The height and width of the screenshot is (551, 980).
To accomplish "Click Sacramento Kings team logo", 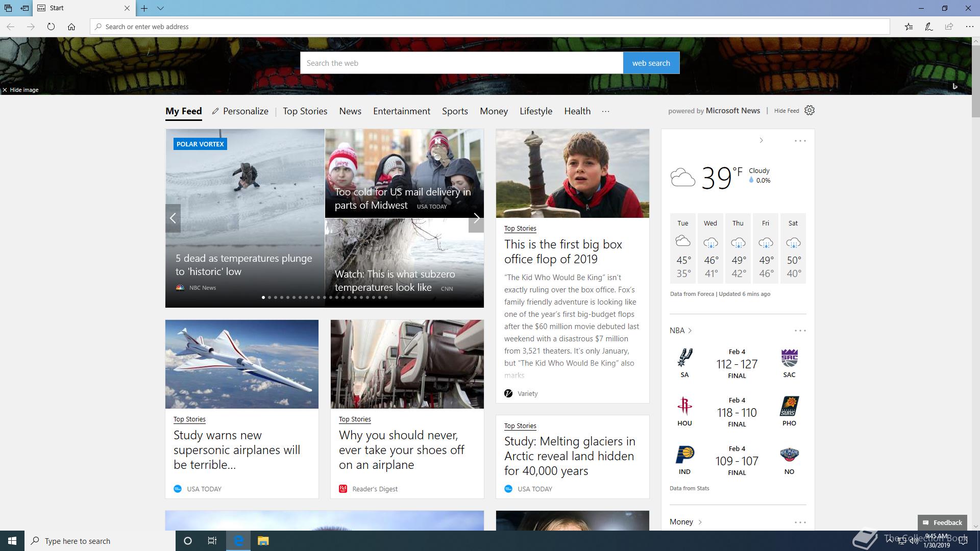I will [x=789, y=358].
